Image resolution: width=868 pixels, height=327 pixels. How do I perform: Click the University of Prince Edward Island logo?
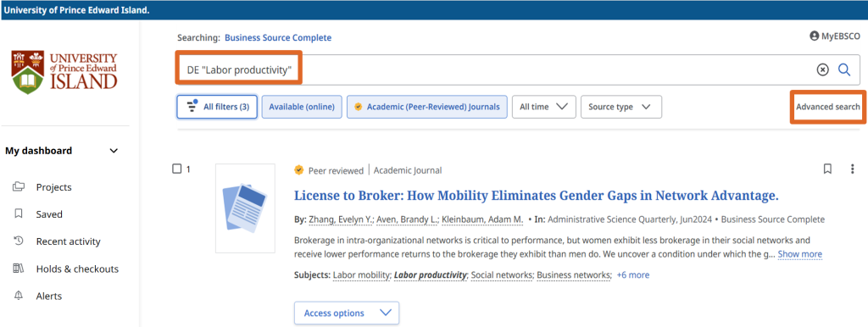coord(64,73)
